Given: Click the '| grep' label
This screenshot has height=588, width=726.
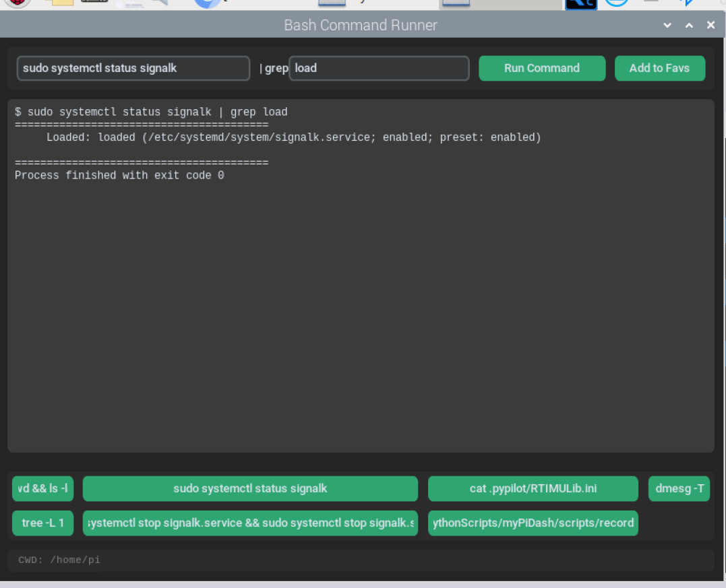Looking at the screenshot, I should [x=274, y=69].
